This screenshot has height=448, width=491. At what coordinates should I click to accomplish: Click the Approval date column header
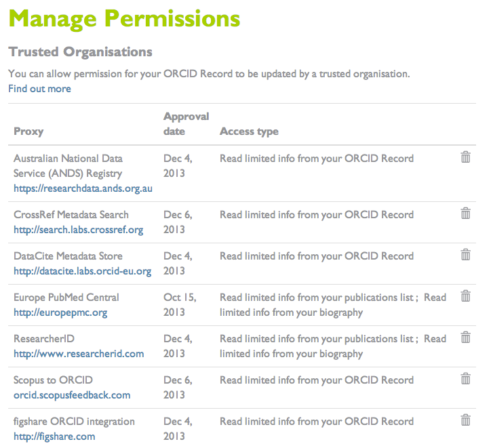(186, 124)
